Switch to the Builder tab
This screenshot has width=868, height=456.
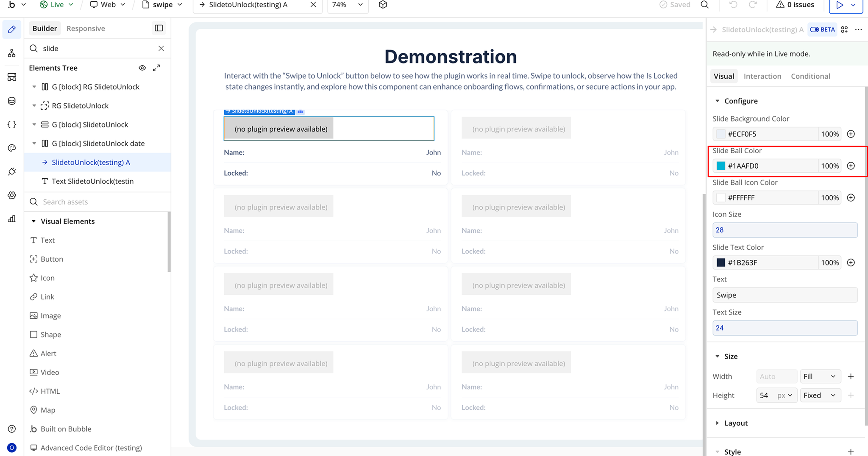[x=45, y=28]
